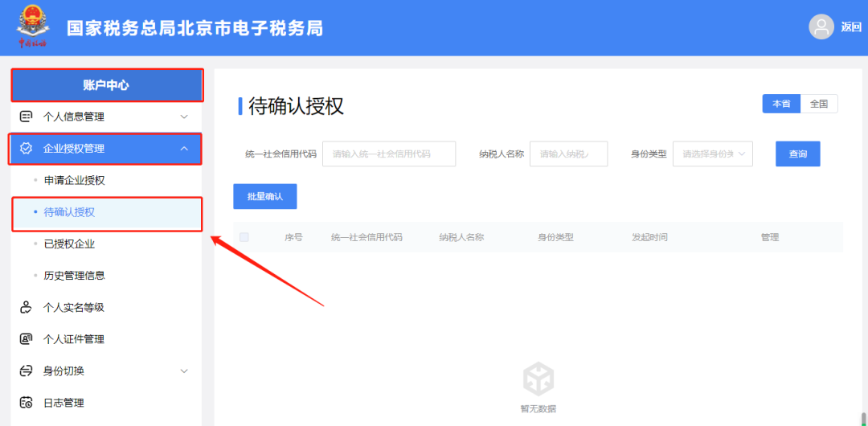Click the 待确认授权 page title
Image resolution: width=868 pixels, height=426 pixels.
click(x=296, y=106)
